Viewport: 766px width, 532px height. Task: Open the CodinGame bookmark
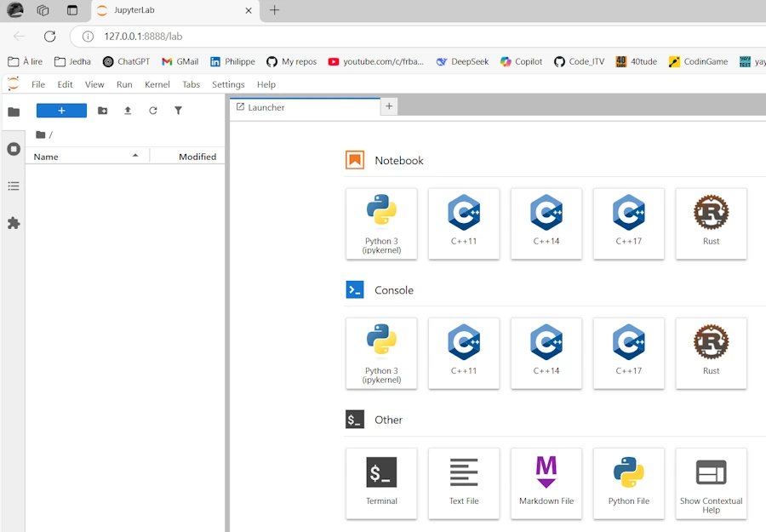pos(699,61)
